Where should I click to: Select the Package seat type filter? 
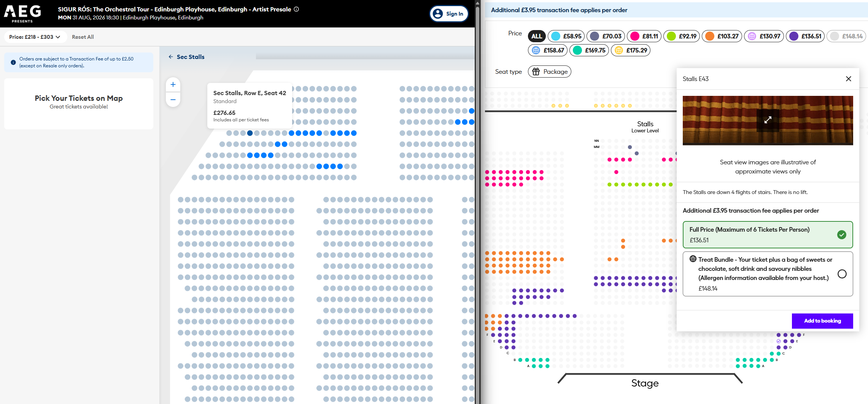(x=550, y=72)
